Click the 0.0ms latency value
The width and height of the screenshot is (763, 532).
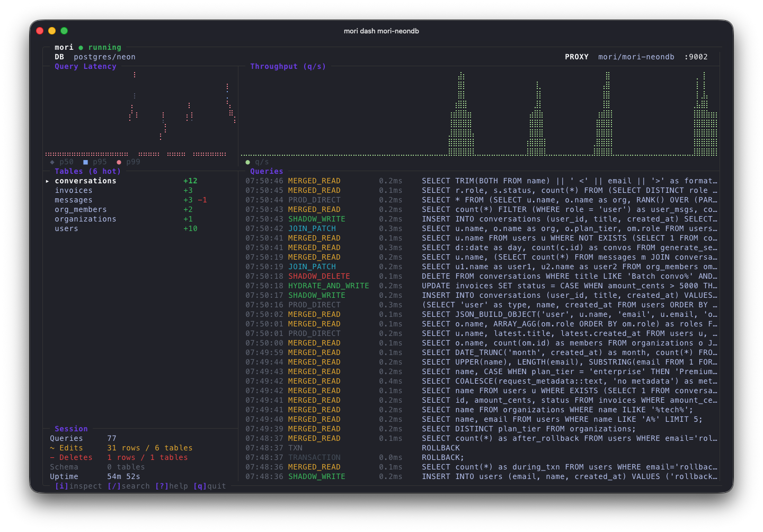pyautogui.click(x=391, y=458)
